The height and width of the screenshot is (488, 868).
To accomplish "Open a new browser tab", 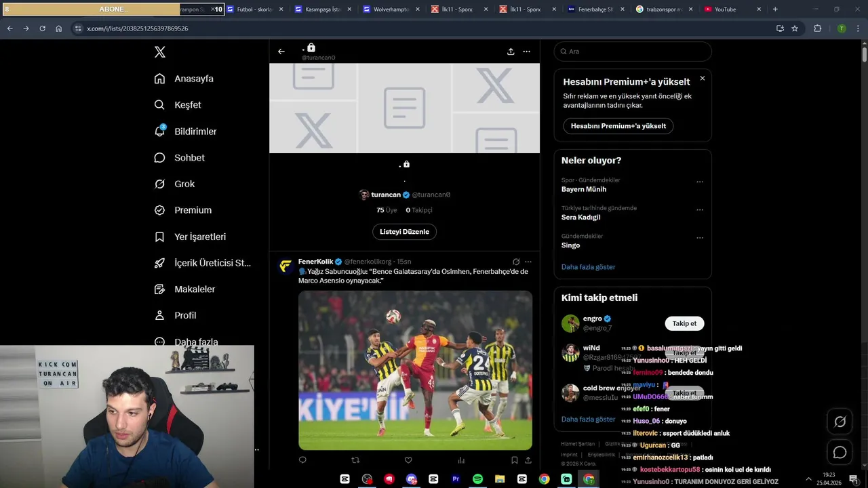I will (x=775, y=9).
